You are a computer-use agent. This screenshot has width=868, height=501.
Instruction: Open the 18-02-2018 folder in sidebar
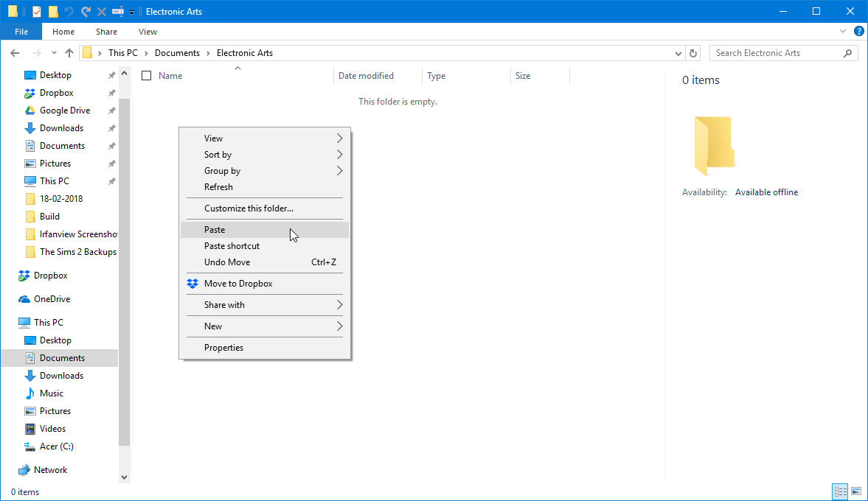(x=61, y=199)
